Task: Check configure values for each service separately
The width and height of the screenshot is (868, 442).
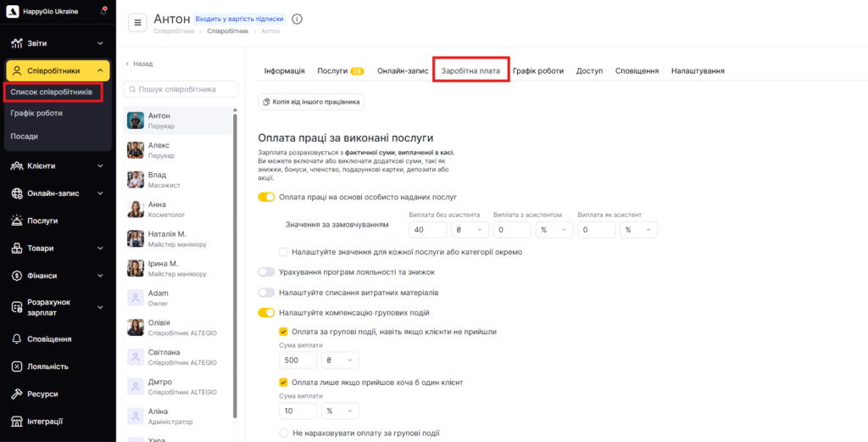Action: click(284, 252)
